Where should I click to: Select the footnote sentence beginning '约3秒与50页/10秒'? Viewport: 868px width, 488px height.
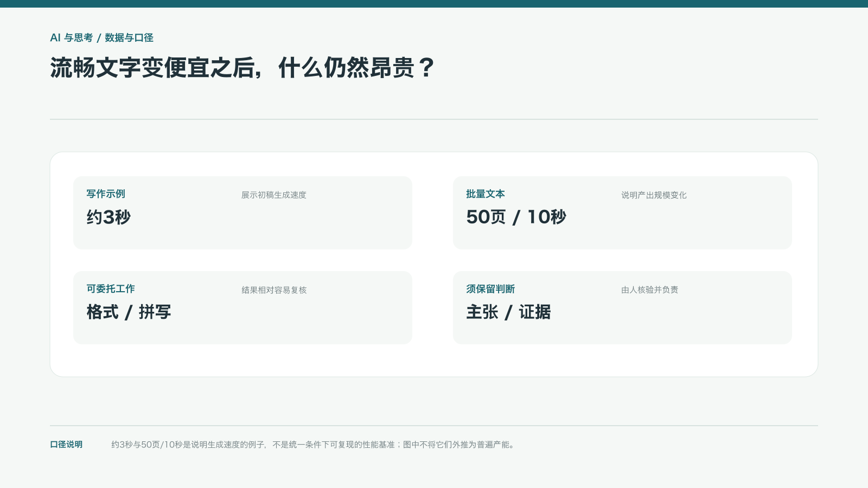(x=313, y=445)
